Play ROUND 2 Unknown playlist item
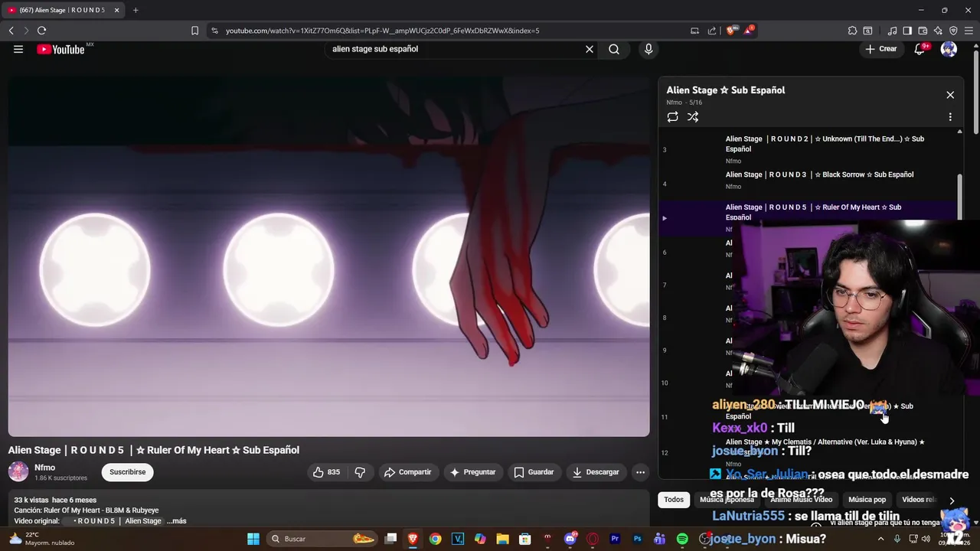The height and width of the screenshot is (551, 980). point(808,149)
